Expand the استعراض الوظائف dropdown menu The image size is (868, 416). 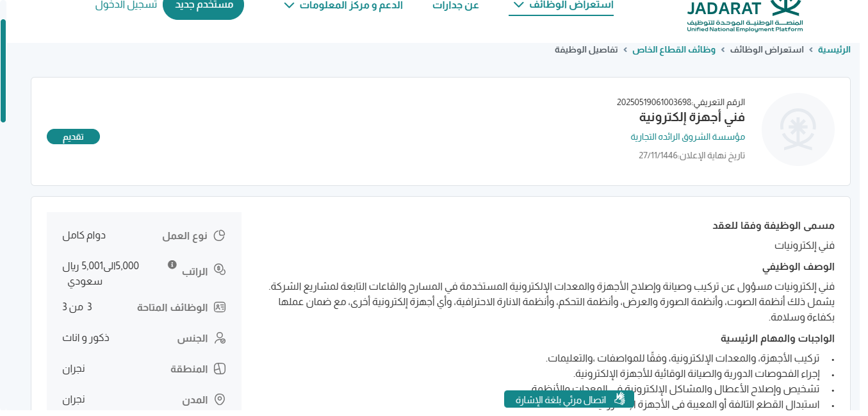click(561, 5)
